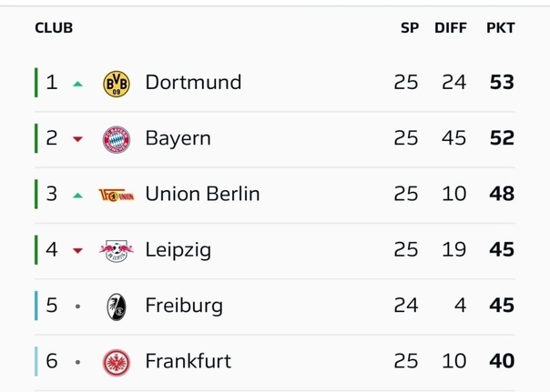Click the Borussia Dortmund club crest
This screenshot has height=392, width=550.
117,83
